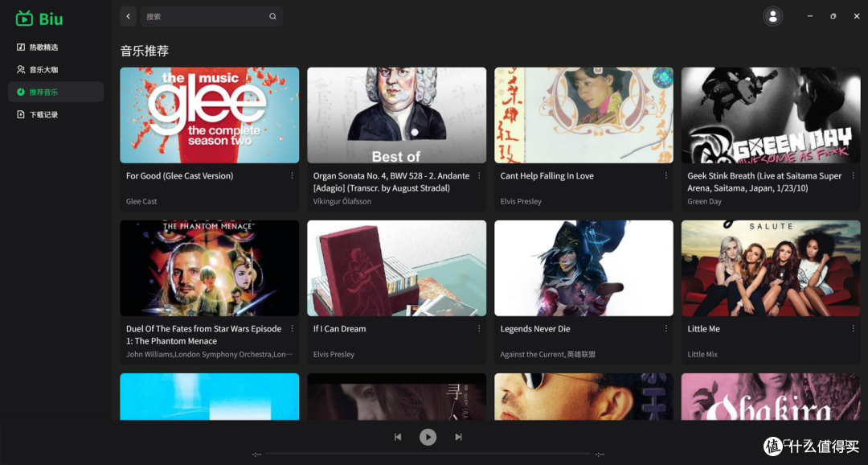Click the 音乐推荐 heading
868x465 pixels.
(145, 51)
